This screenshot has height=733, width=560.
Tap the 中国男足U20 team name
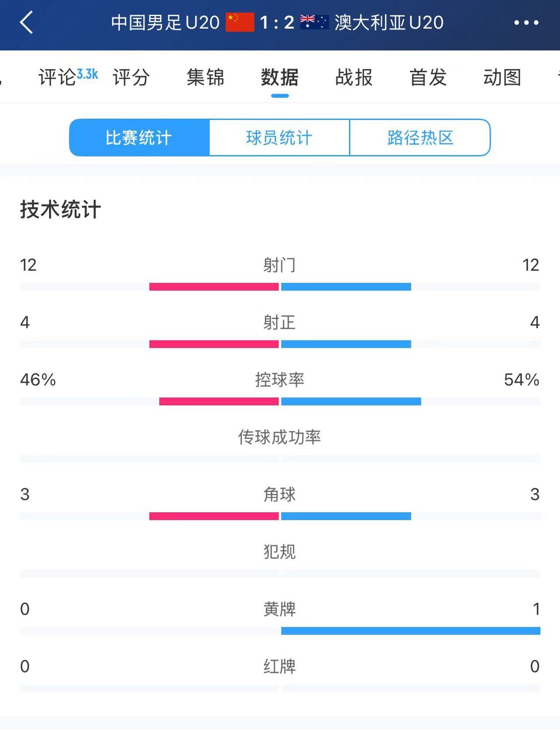coord(165,23)
